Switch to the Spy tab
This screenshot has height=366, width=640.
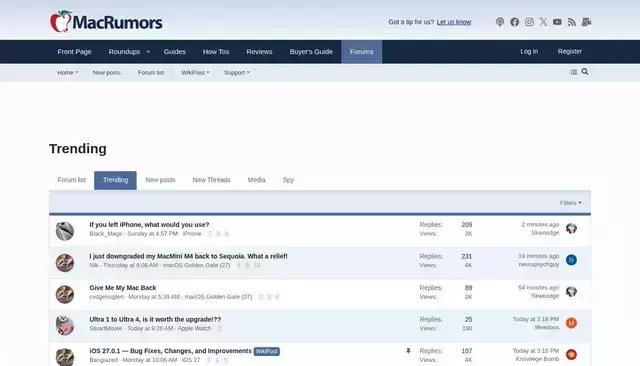[x=288, y=180]
